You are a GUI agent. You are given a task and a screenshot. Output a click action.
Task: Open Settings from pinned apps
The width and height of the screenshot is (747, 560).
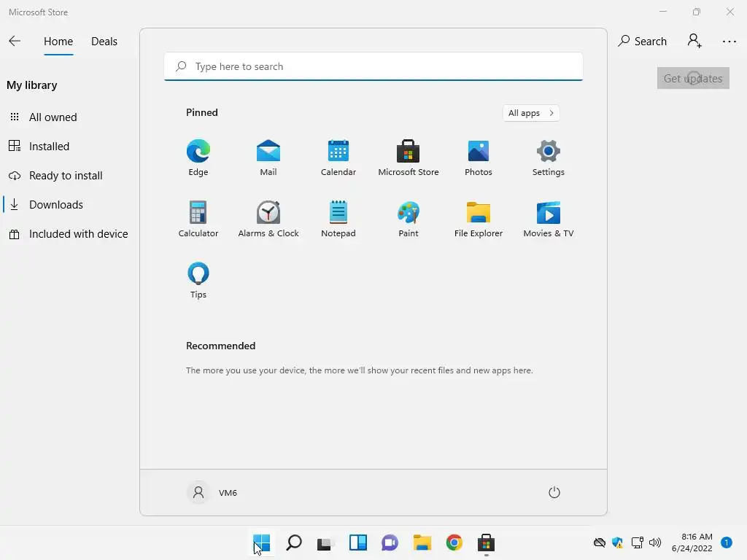[549, 157]
